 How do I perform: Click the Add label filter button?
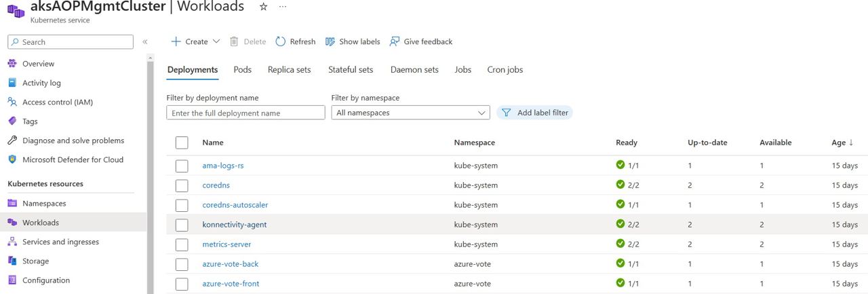[x=535, y=113]
